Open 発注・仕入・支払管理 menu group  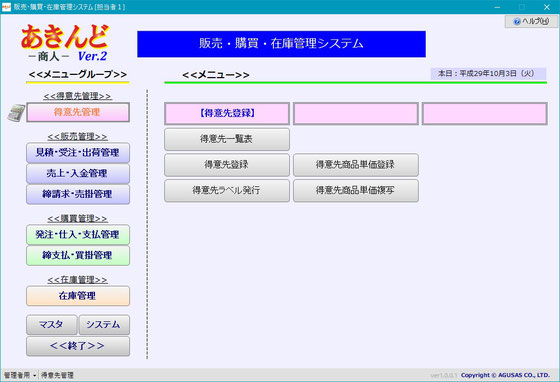pos(78,235)
